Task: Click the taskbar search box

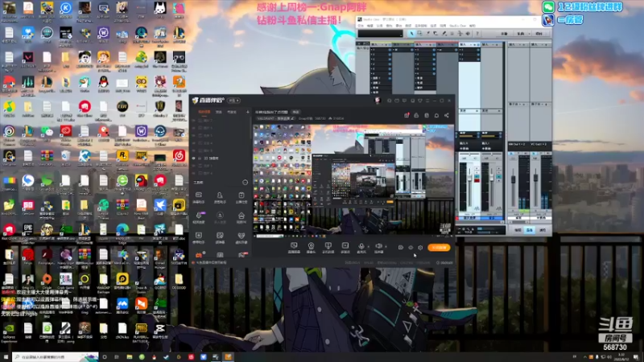Action: 56,357
